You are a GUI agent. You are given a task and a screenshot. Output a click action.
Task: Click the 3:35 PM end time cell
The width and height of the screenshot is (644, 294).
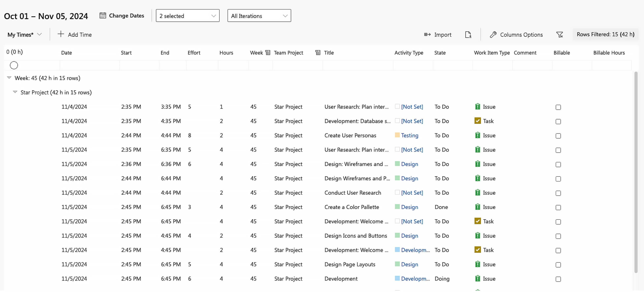point(170,107)
